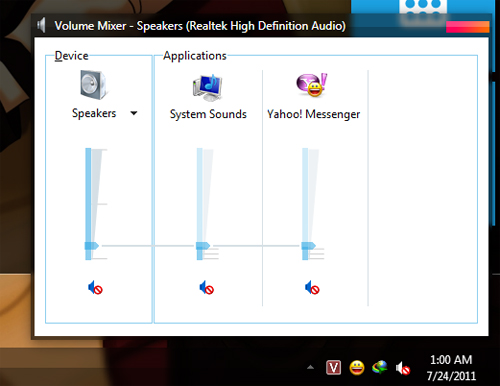Open Yahoo Messenger smiley tray icon
The width and height of the screenshot is (500, 386).
(x=357, y=368)
